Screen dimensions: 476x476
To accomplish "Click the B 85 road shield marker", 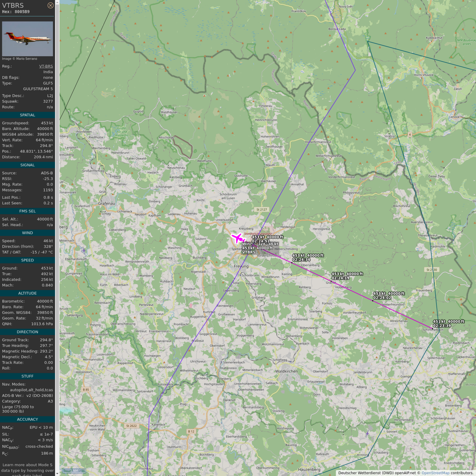I will (x=86, y=390).
